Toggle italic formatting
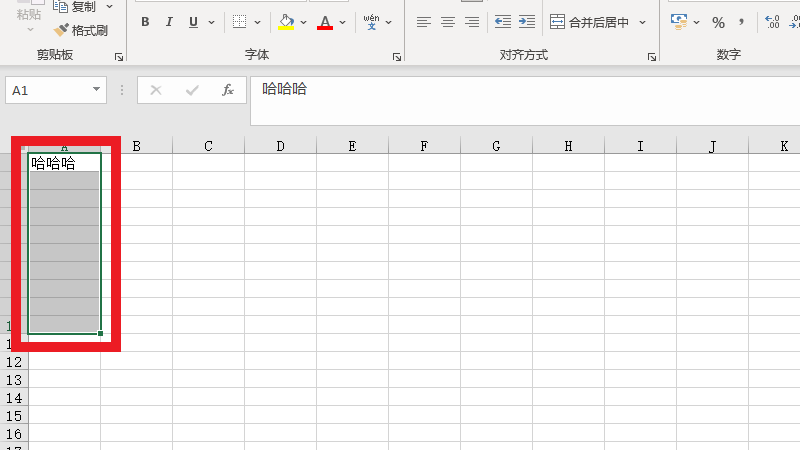 pos(168,22)
